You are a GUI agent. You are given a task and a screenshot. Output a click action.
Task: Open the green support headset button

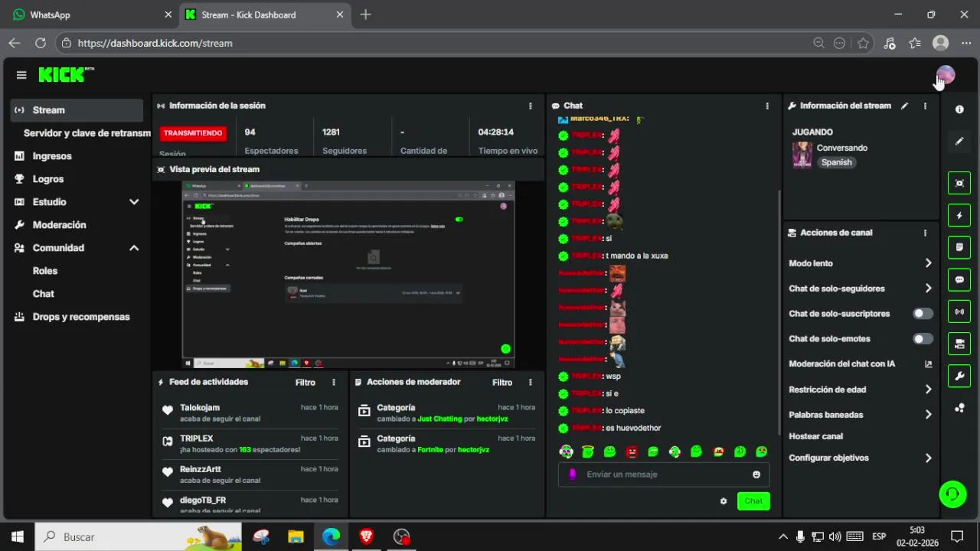tap(953, 494)
